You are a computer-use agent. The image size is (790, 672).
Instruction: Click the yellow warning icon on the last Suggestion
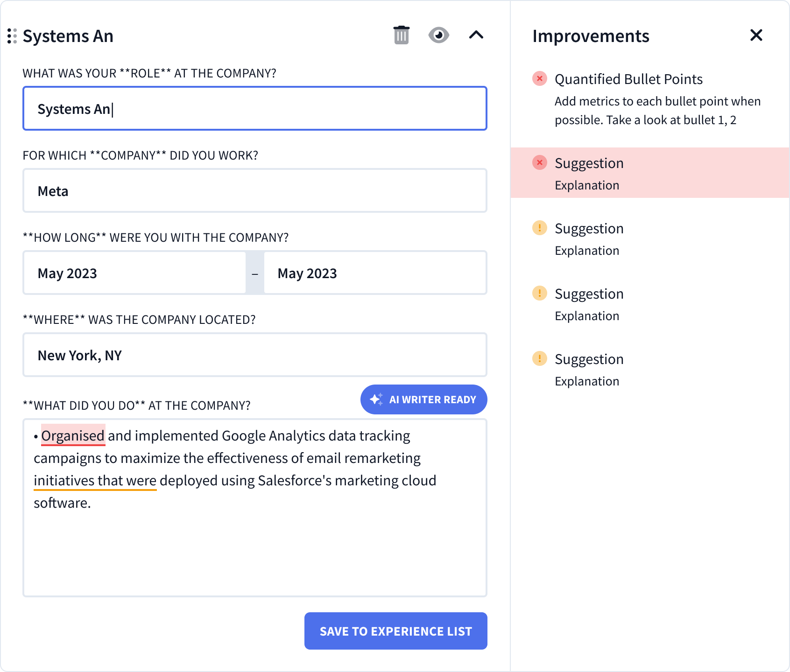click(539, 359)
